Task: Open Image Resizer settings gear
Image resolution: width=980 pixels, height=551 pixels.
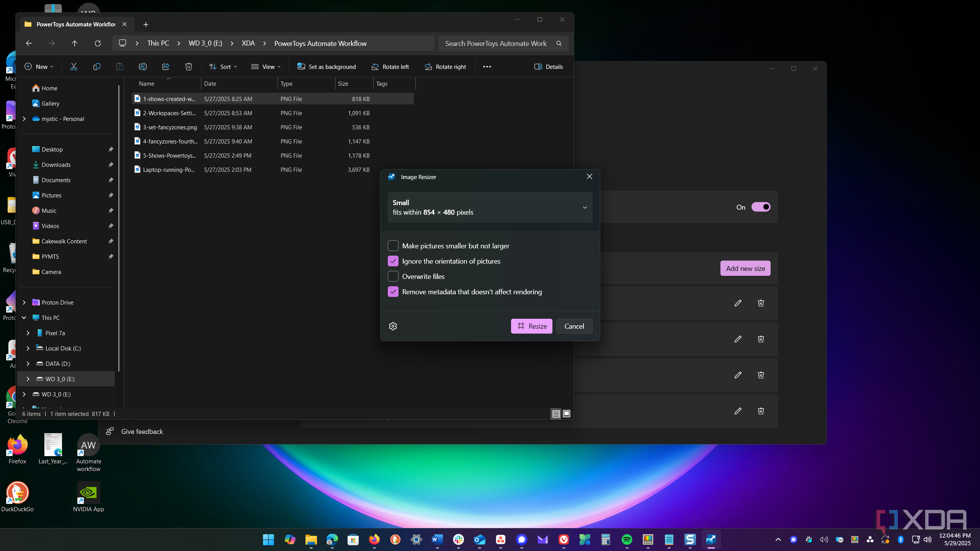Action: (x=393, y=326)
